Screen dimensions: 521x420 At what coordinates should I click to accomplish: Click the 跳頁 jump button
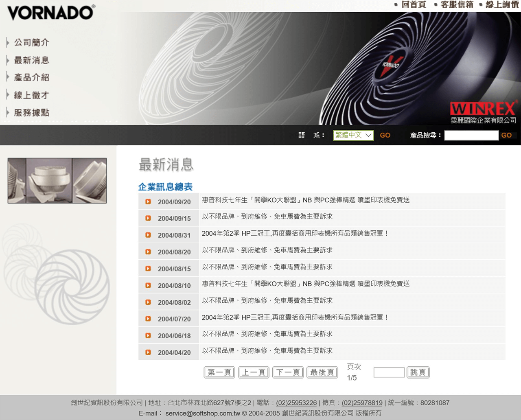coord(418,372)
